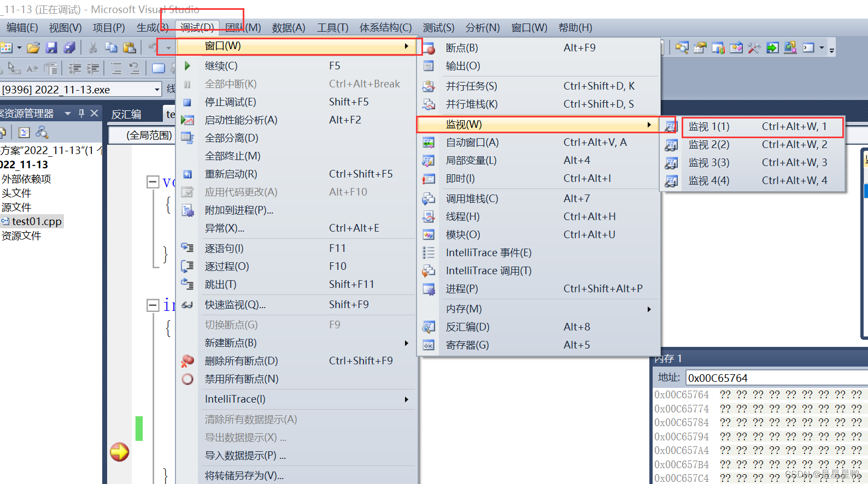Viewport: 868px width, 484px height.
Task: Select test01.cpp in solution explorer
Action: point(36,221)
